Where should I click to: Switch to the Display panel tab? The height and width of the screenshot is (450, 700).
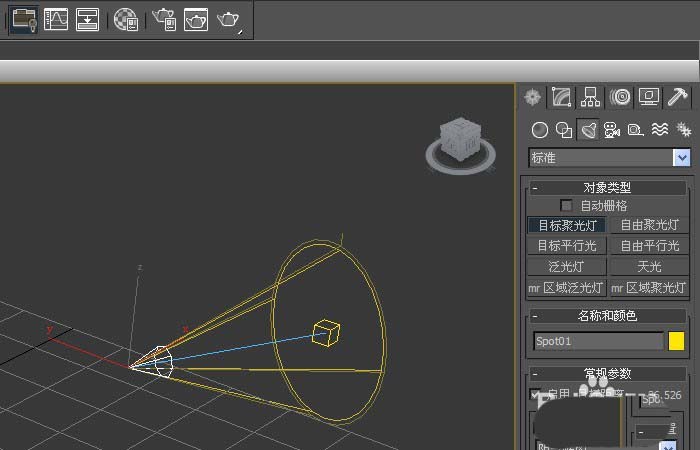click(x=649, y=96)
